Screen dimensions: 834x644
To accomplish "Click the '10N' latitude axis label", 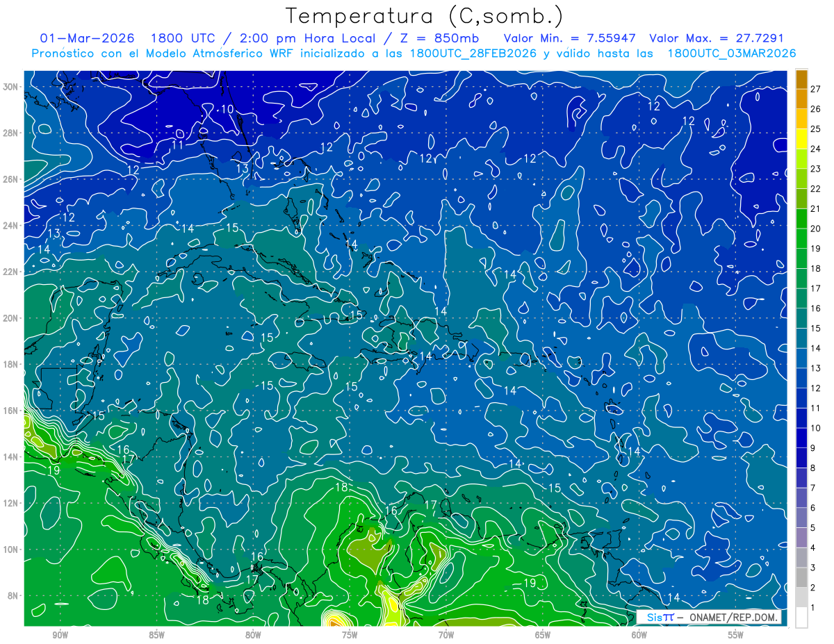I will point(12,550).
